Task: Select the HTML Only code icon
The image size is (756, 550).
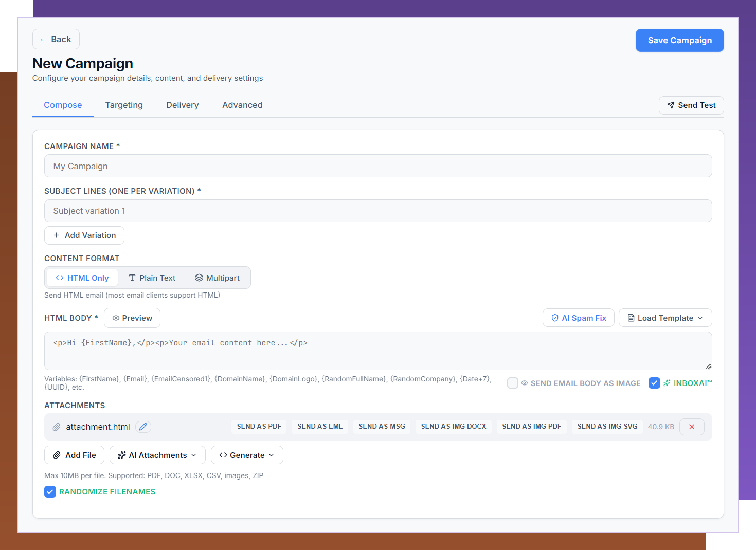Action: pos(60,278)
